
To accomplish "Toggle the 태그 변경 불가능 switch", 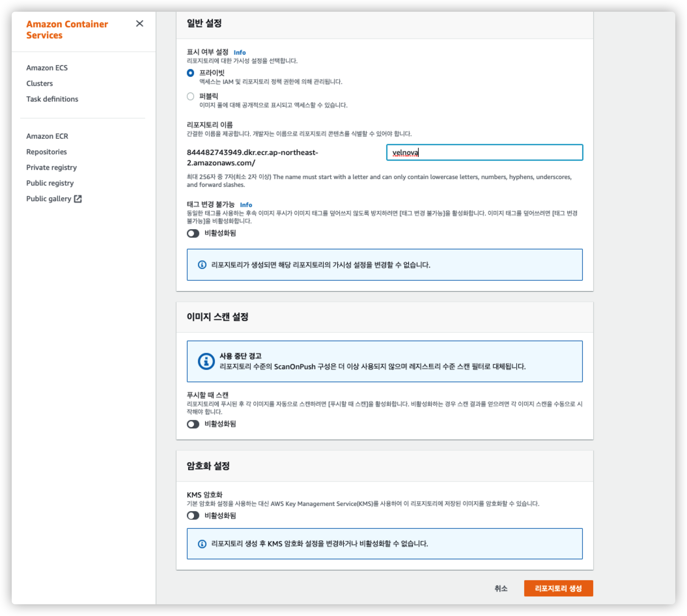I will click(x=193, y=233).
